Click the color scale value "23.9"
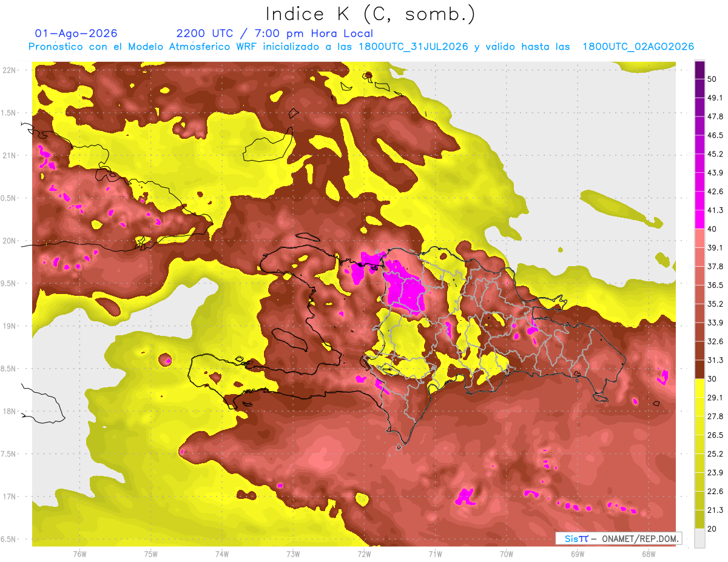 715,473
